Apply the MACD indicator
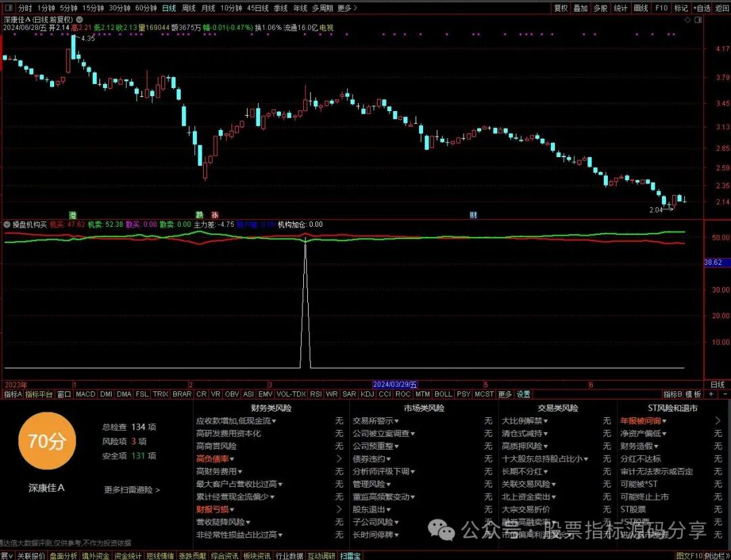Screen dimensions: 731x560 click(x=85, y=394)
